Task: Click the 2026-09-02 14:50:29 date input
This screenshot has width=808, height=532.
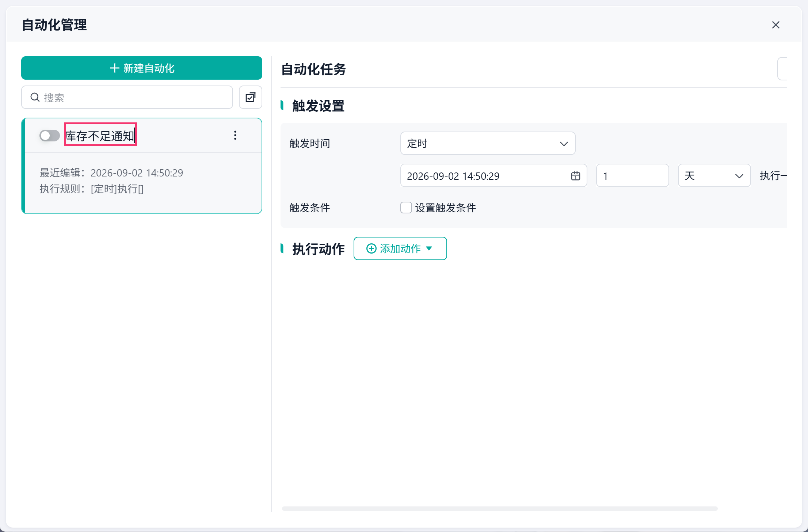Action: pyautogui.click(x=493, y=175)
